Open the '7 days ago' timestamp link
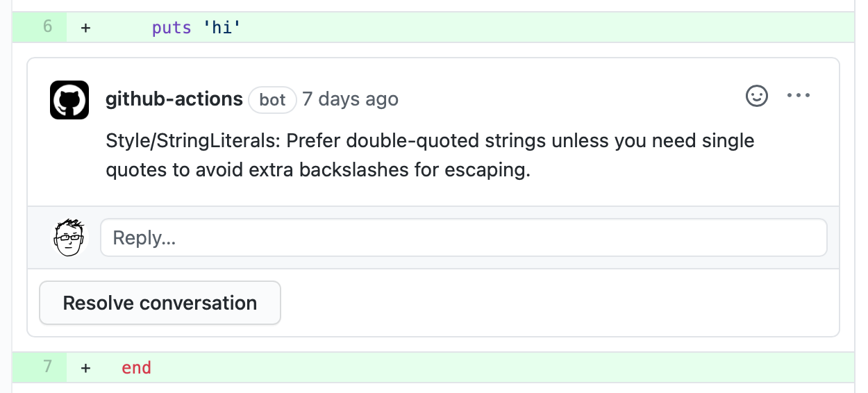This screenshot has height=393, width=868. [350, 99]
